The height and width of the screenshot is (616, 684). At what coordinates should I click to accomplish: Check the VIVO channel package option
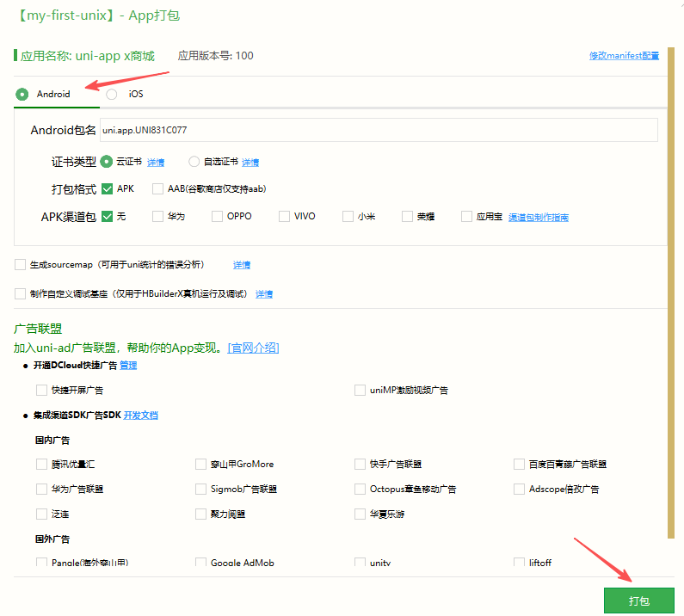pyautogui.click(x=284, y=217)
